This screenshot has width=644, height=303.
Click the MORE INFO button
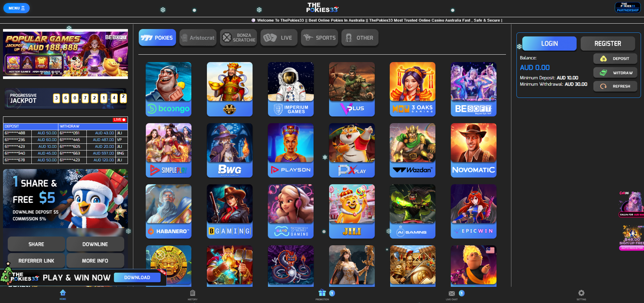click(95, 261)
